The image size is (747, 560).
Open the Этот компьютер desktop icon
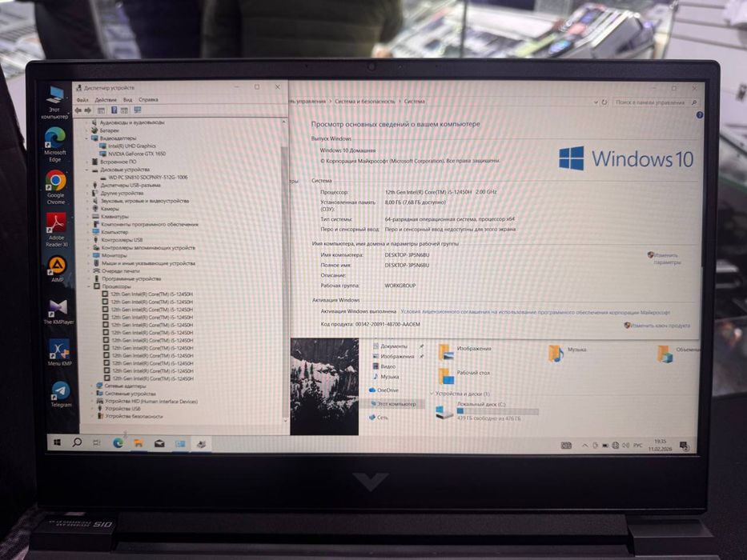[x=54, y=102]
